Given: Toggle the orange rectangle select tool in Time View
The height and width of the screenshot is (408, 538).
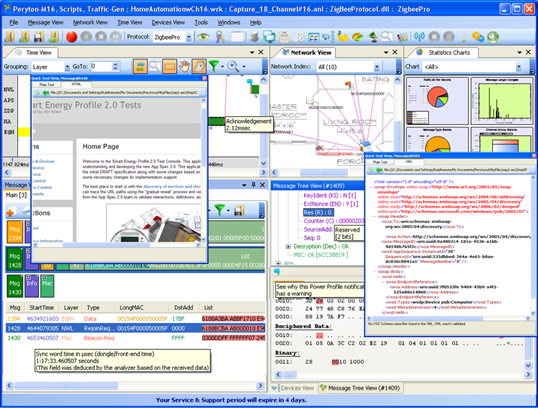Looking at the screenshot, I should [169, 66].
